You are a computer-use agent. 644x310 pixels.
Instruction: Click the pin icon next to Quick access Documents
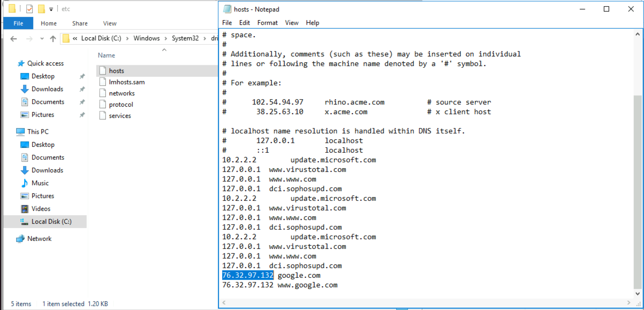click(82, 102)
